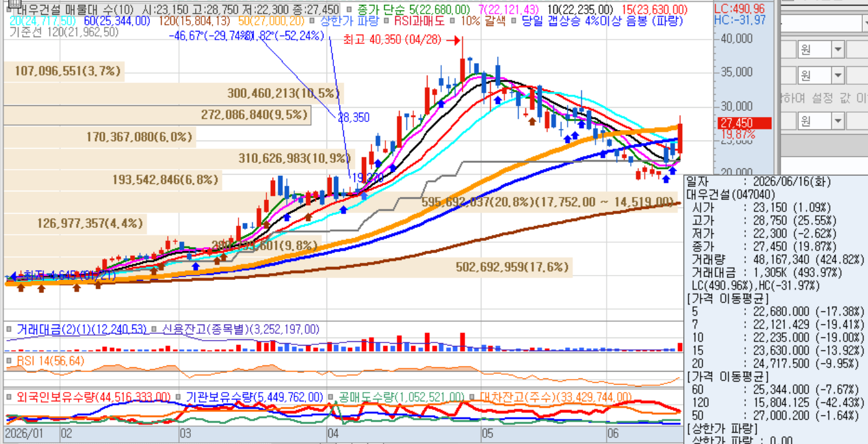
Task: Click the marker square before 외국인보유수량 label
Action: (9, 397)
